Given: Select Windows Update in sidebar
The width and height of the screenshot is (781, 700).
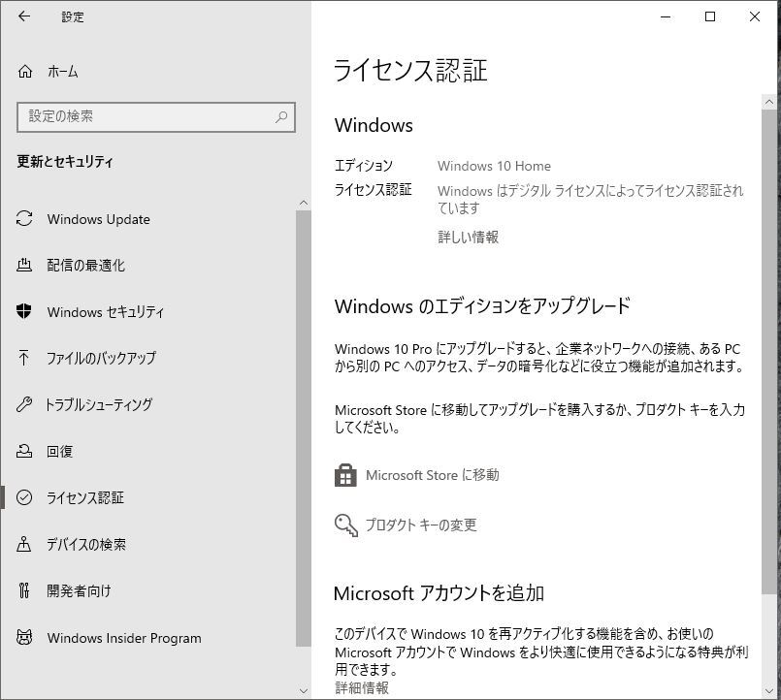Looking at the screenshot, I should (x=99, y=219).
